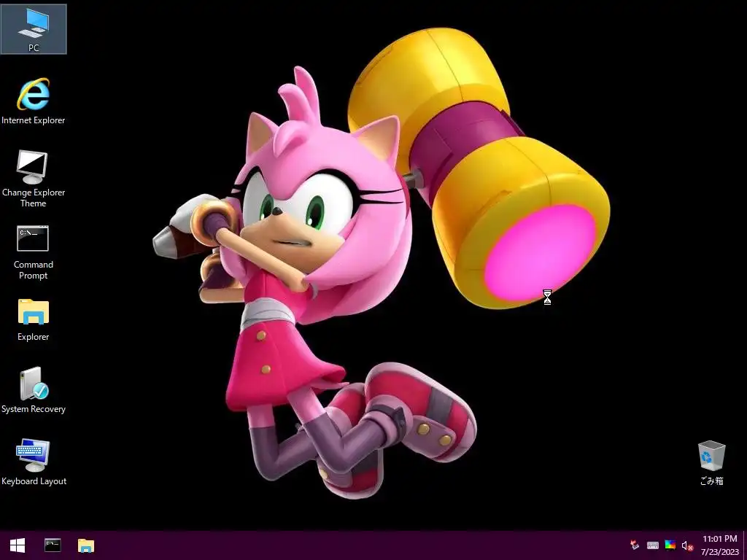Select the System Recovery desktop icon

tap(34, 390)
